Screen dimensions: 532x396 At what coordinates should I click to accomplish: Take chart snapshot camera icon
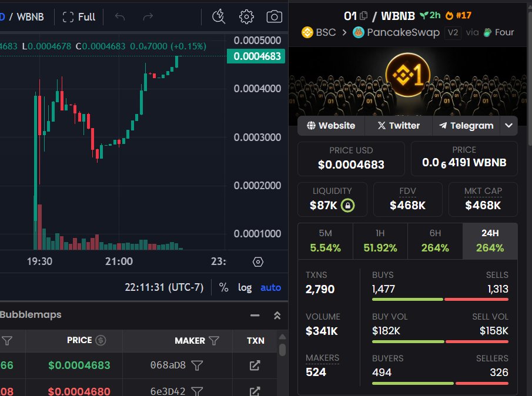click(274, 16)
